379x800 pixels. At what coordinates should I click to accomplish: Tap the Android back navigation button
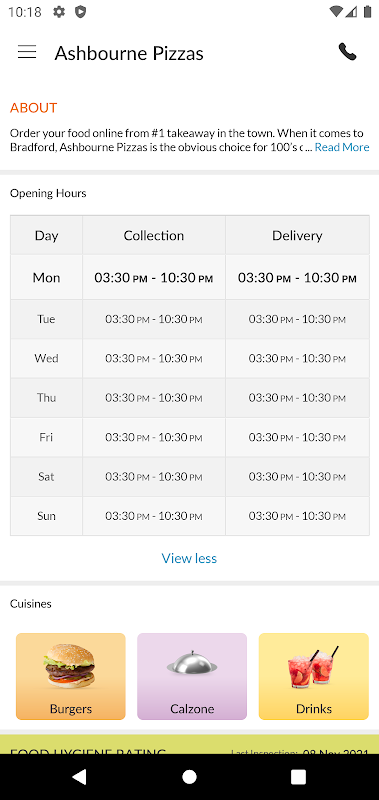coord(79,777)
